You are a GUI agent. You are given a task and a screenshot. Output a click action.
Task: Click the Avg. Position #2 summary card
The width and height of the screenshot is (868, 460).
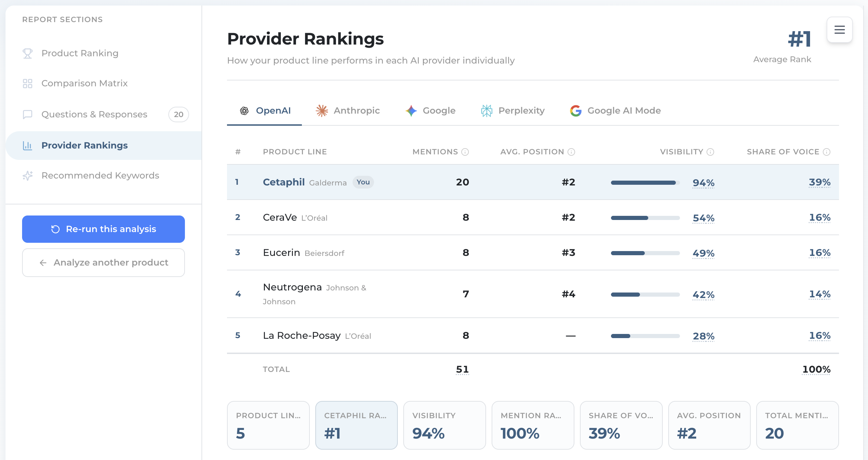tap(709, 425)
